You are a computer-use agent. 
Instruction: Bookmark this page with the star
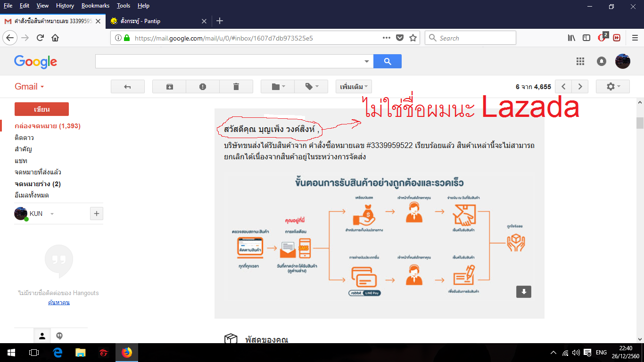tap(413, 38)
